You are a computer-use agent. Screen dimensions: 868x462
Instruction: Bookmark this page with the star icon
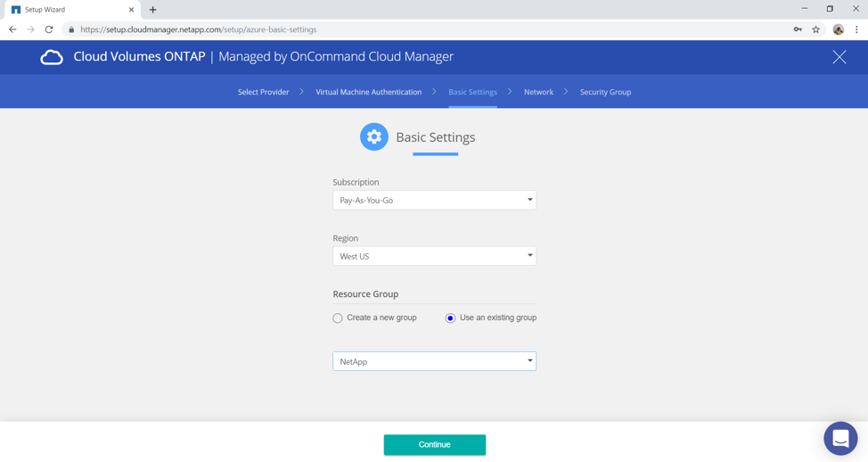point(815,29)
